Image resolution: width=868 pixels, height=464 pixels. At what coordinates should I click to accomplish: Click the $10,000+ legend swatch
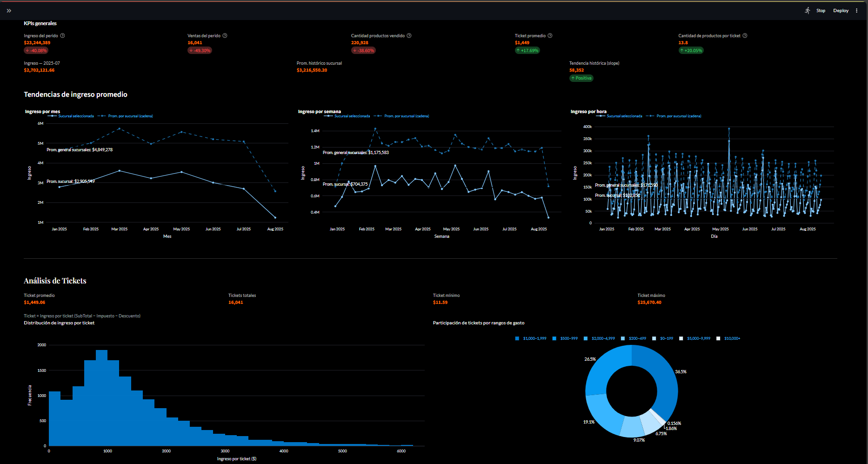718,338
